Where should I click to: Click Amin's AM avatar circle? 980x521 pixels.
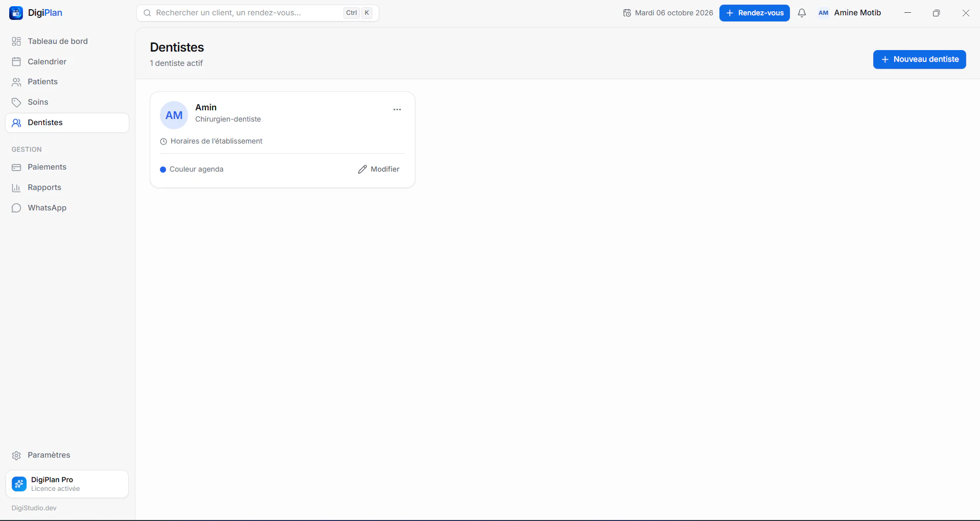tap(174, 115)
